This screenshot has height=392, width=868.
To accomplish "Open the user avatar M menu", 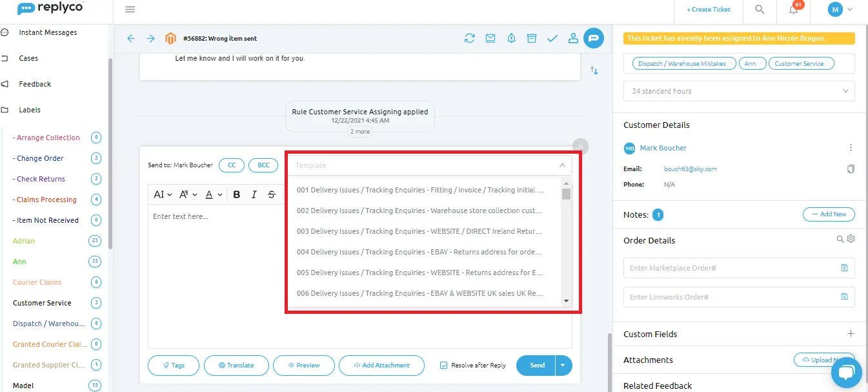I will (x=835, y=10).
